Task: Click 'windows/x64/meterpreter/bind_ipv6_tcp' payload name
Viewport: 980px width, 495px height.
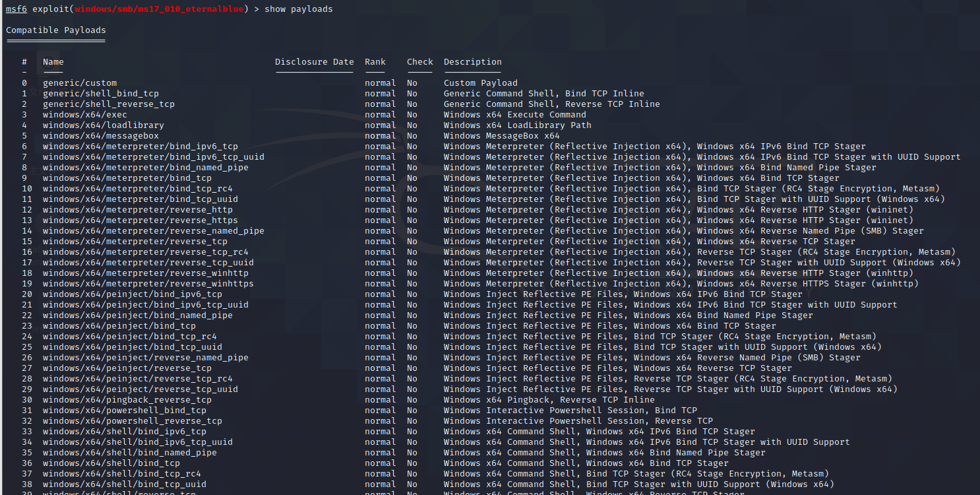Action: coord(140,147)
